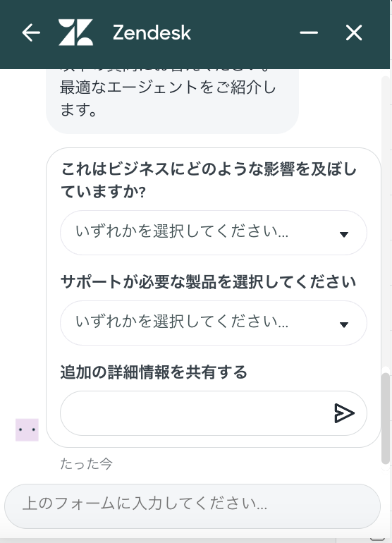Click the scrollbar track above the thumb
Viewport: 392px width, 543px height.
point(385,225)
